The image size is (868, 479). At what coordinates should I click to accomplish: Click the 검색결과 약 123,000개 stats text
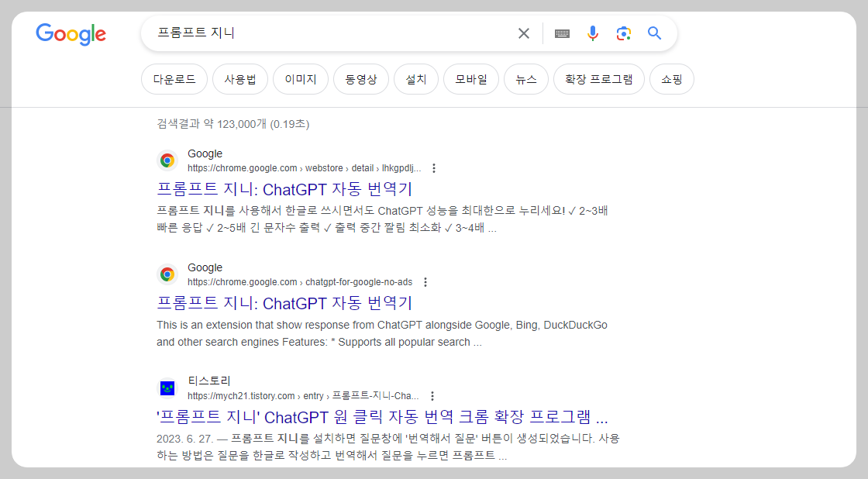[x=233, y=124]
